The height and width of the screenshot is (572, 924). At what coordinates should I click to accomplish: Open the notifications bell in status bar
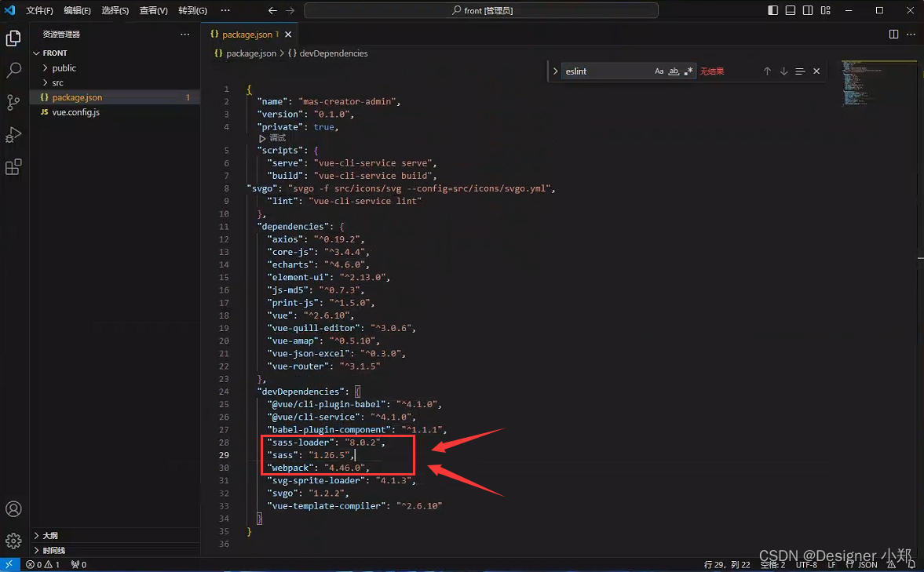click(x=911, y=564)
